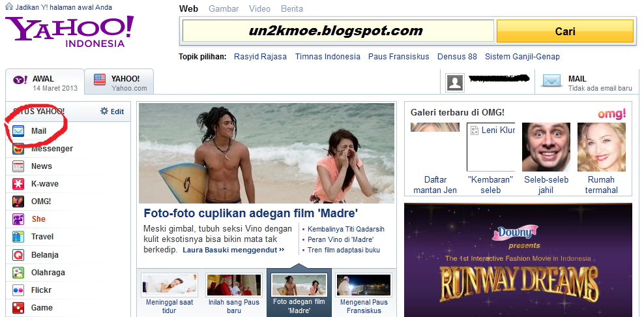The image size is (644, 317).
Task: Open the News newspaper icon
Action: coord(18,166)
